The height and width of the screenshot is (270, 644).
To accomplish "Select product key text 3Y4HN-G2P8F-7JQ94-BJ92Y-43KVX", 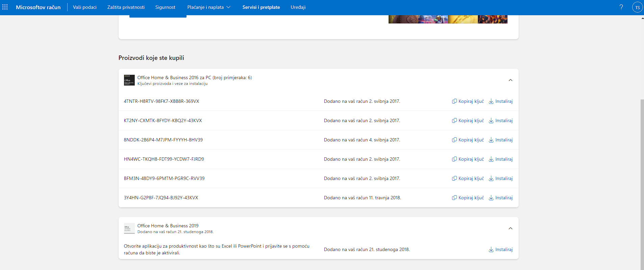I will 161,198.
